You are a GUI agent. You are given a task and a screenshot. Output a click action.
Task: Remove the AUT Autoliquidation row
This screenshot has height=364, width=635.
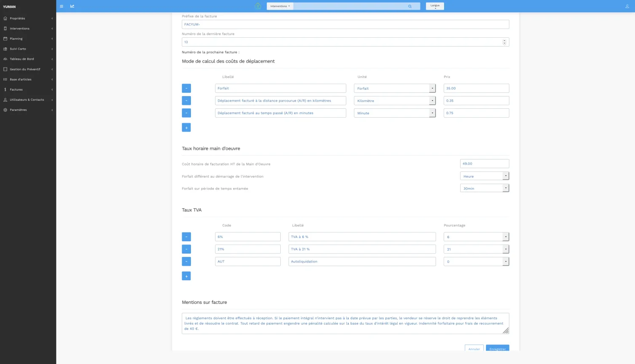coord(186,262)
